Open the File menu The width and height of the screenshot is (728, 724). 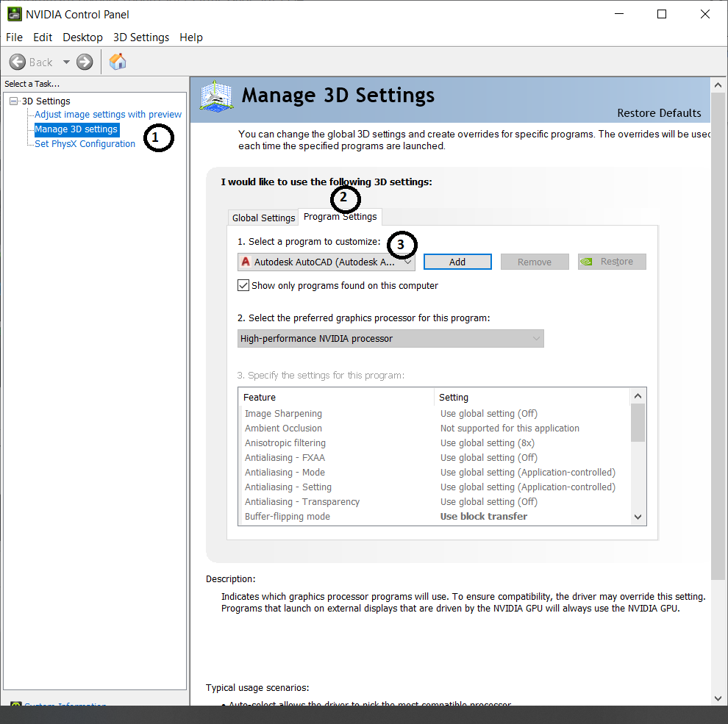14,37
